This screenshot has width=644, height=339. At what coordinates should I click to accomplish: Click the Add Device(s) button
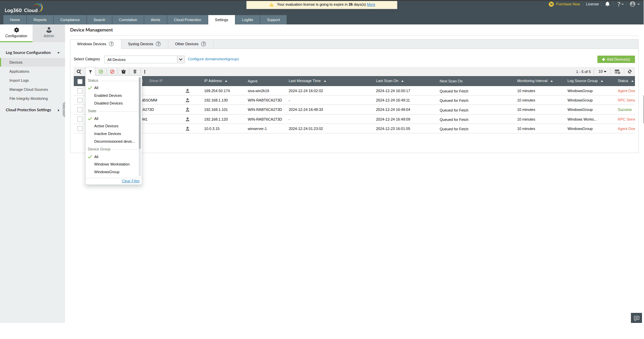point(616,59)
